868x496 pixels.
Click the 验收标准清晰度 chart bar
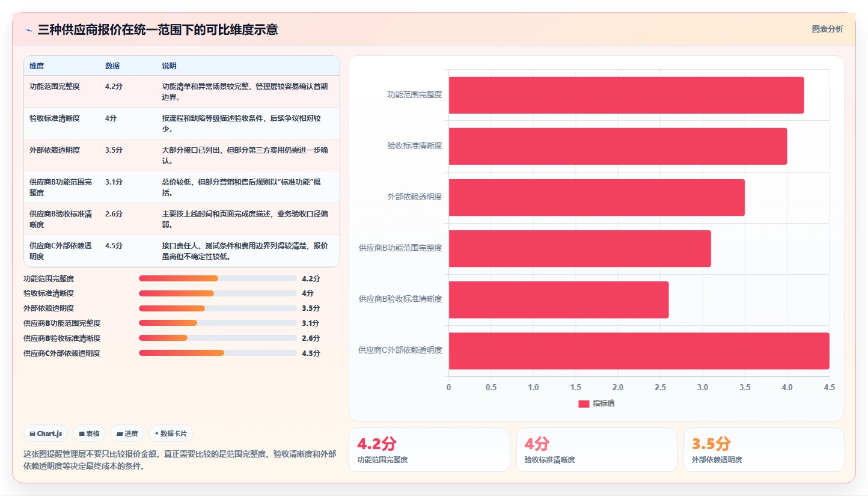click(x=618, y=146)
